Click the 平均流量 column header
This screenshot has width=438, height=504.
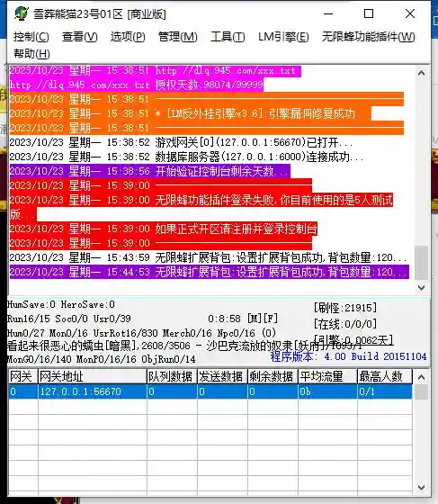click(x=327, y=376)
